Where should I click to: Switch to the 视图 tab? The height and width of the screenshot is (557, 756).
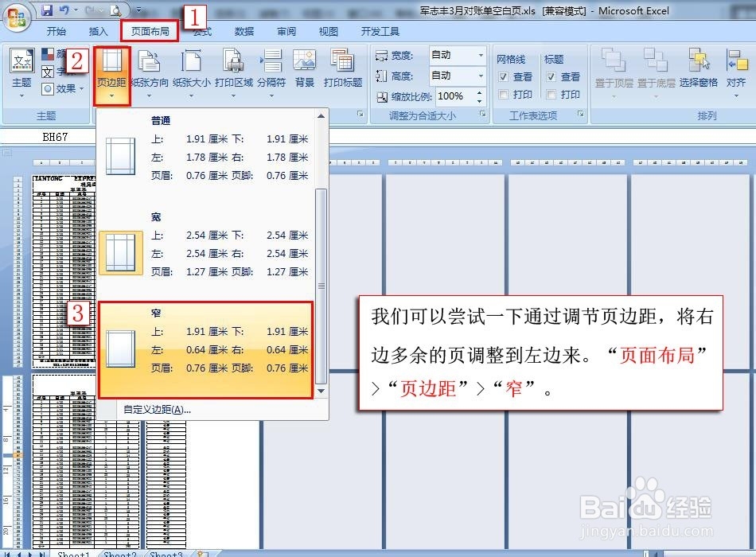tap(329, 31)
